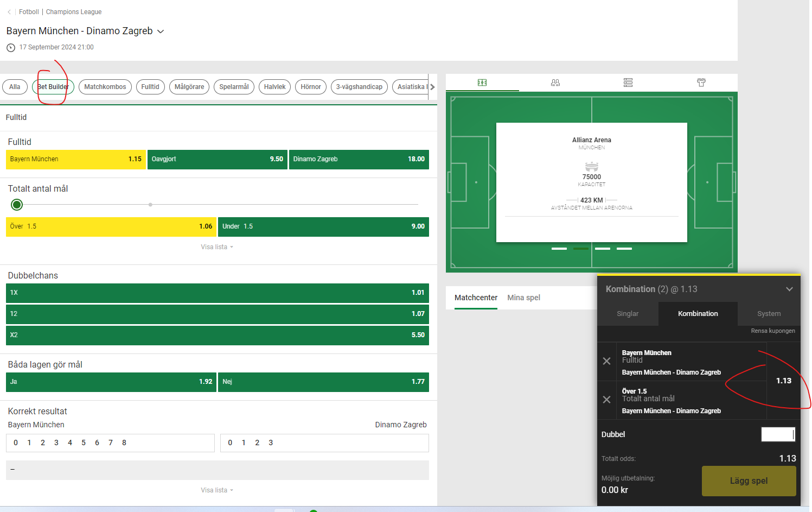812x512 pixels.
Task: Open the jersey lineup icon tab
Action: click(x=701, y=83)
